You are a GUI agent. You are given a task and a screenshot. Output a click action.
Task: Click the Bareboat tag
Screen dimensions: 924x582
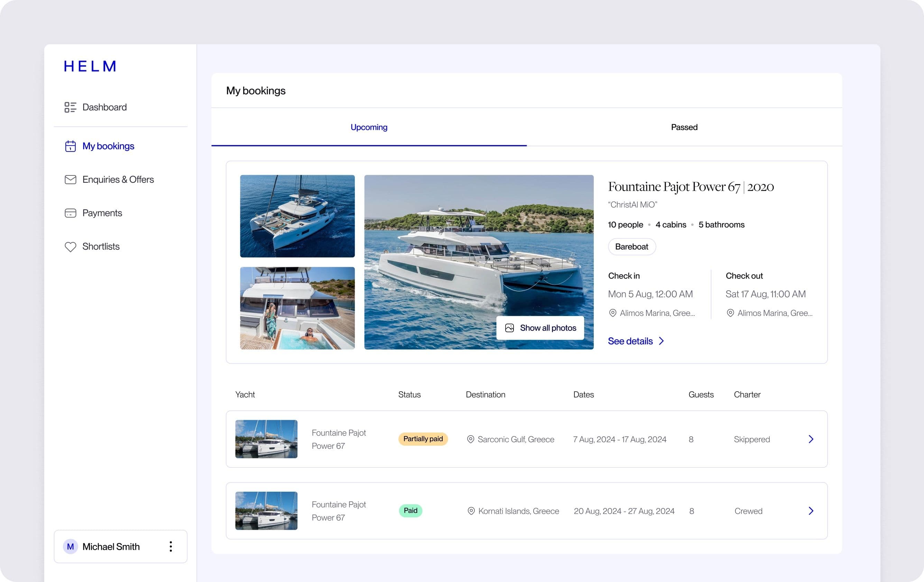[x=631, y=246]
